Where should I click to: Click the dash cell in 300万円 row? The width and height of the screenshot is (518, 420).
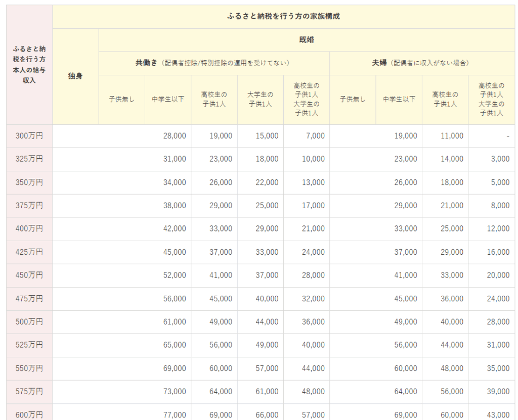[x=507, y=136]
